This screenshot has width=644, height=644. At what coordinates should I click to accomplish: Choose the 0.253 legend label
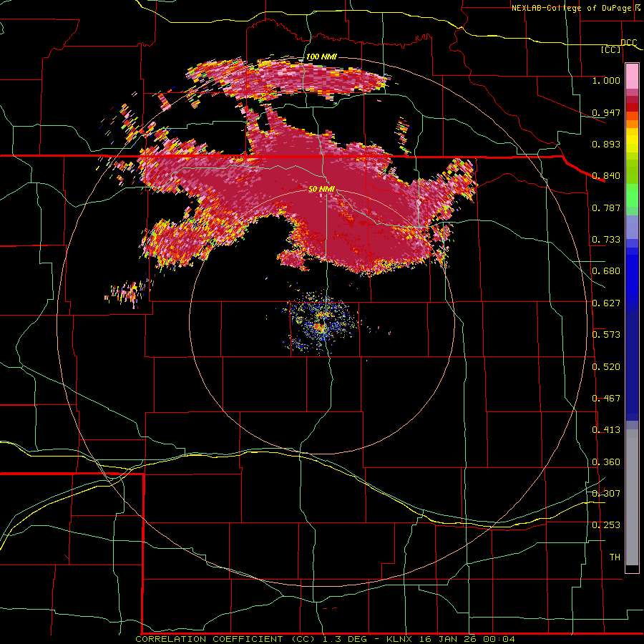coord(606,525)
